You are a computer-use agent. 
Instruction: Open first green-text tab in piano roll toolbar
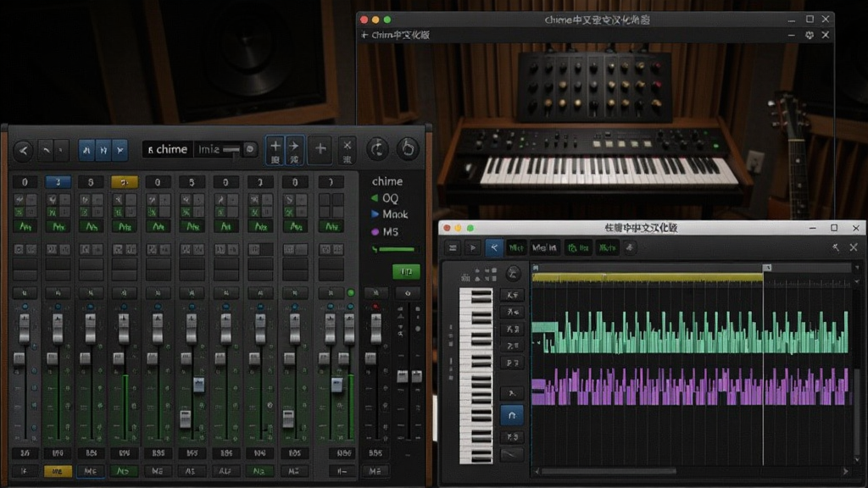point(578,248)
